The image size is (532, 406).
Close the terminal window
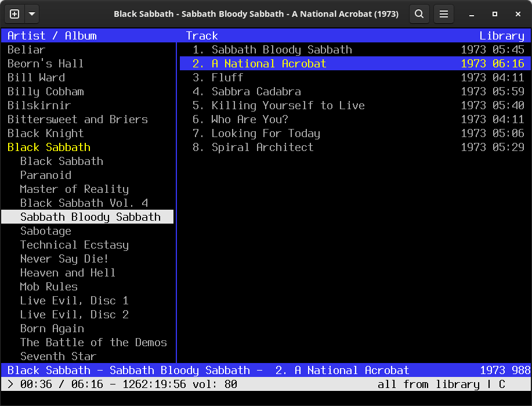click(x=517, y=14)
